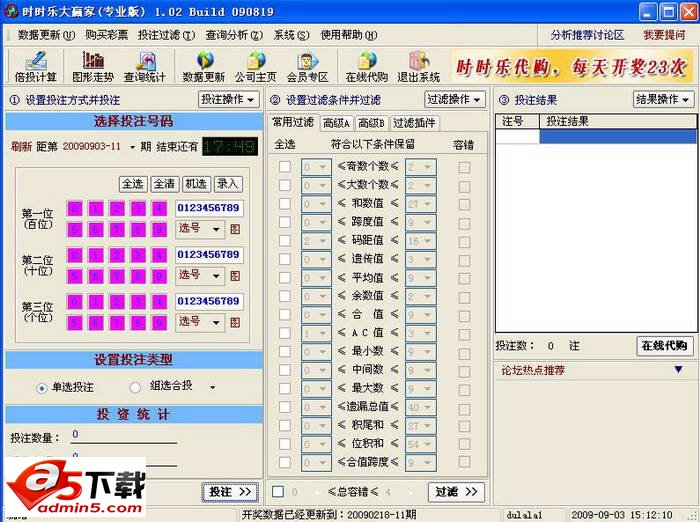Click the 退出系统 toolbar icon
This screenshot has height=522, width=700.
[418, 67]
